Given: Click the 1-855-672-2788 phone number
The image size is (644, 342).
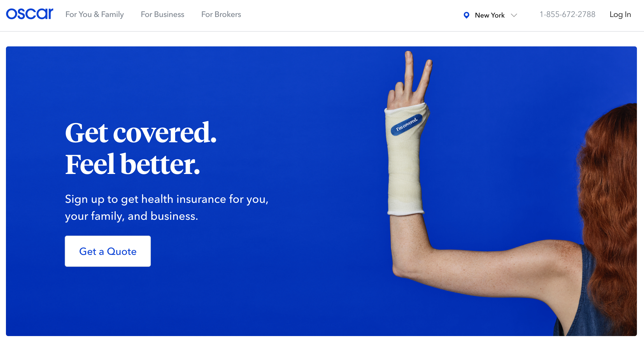Looking at the screenshot, I should pos(567,14).
